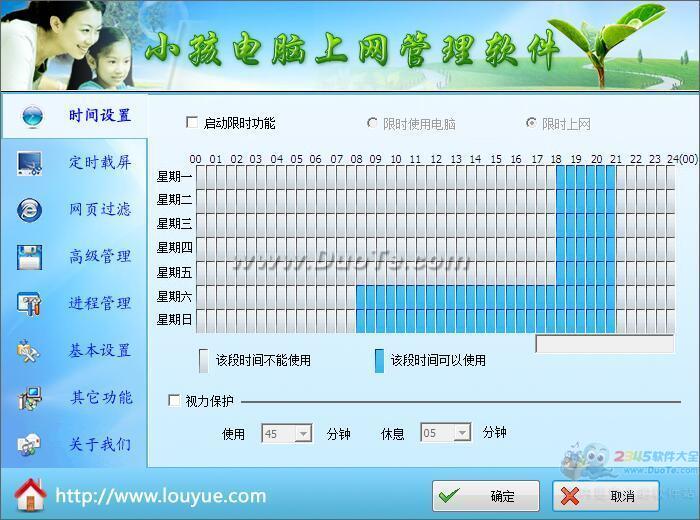Click the 24(00) hour column header
The width and height of the screenshot is (700, 520).
682,159
